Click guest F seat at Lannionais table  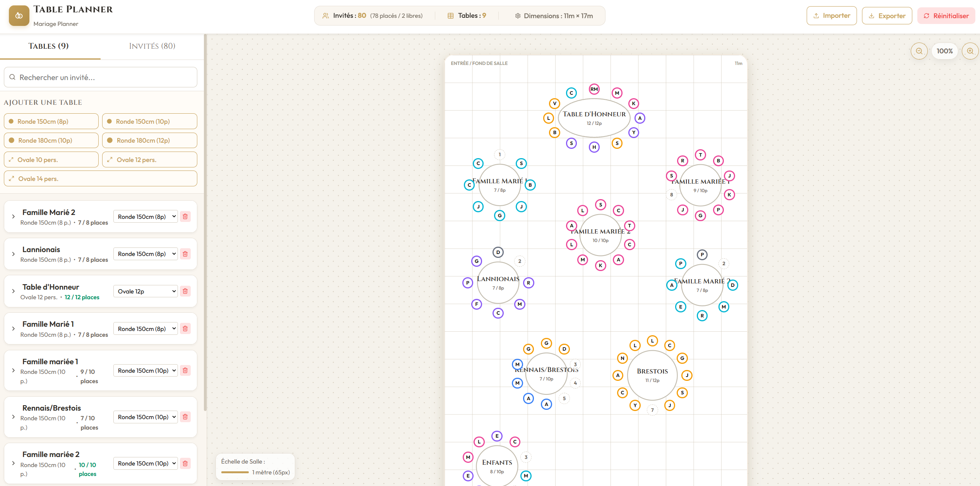tap(477, 304)
